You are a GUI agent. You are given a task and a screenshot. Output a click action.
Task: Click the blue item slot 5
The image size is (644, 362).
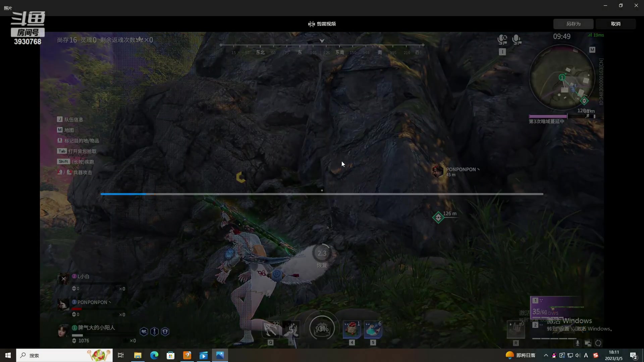click(373, 329)
